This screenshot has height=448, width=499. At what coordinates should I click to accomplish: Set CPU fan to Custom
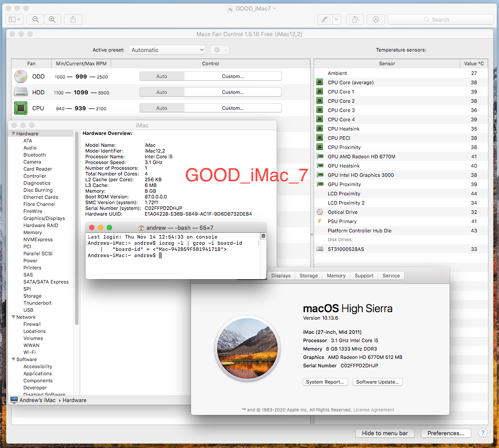233,108
